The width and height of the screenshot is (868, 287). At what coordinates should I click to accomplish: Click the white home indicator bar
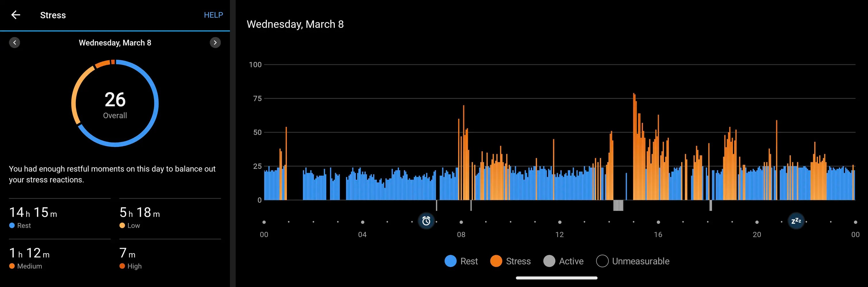pos(556,278)
